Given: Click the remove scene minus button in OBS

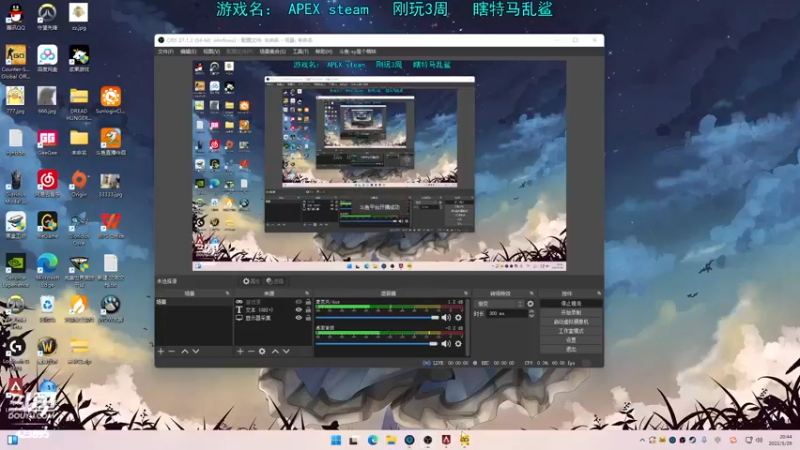Looking at the screenshot, I should coord(171,352).
